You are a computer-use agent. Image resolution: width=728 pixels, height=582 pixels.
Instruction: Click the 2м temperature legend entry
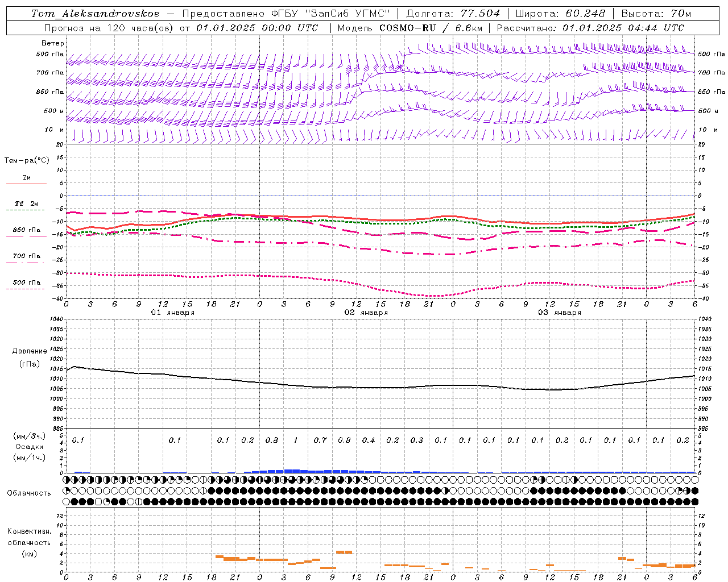pos(27,178)
